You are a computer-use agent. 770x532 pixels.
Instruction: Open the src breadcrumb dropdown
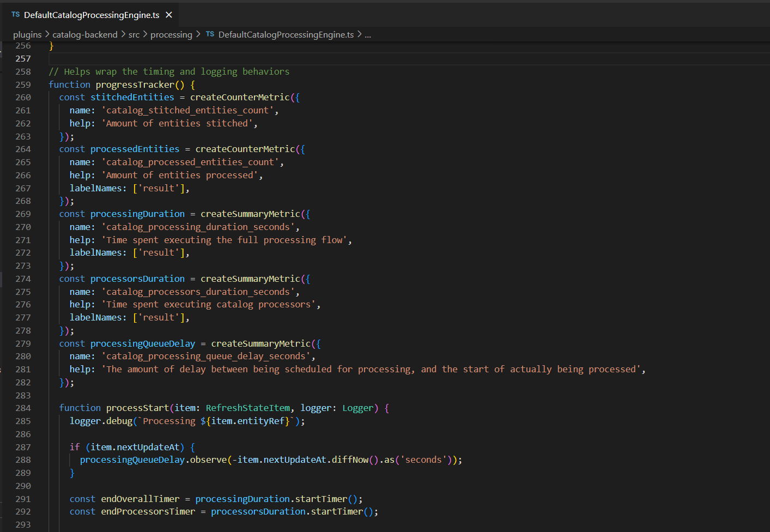[134, 34]
